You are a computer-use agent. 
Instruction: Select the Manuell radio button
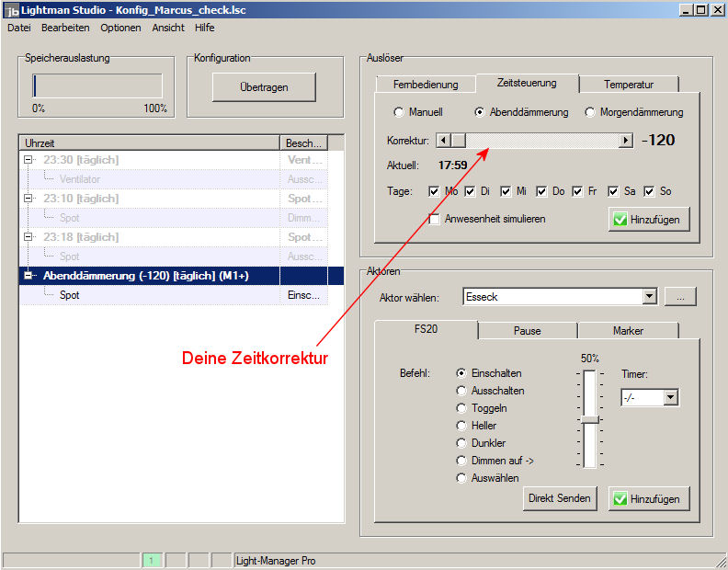(399, 112)
